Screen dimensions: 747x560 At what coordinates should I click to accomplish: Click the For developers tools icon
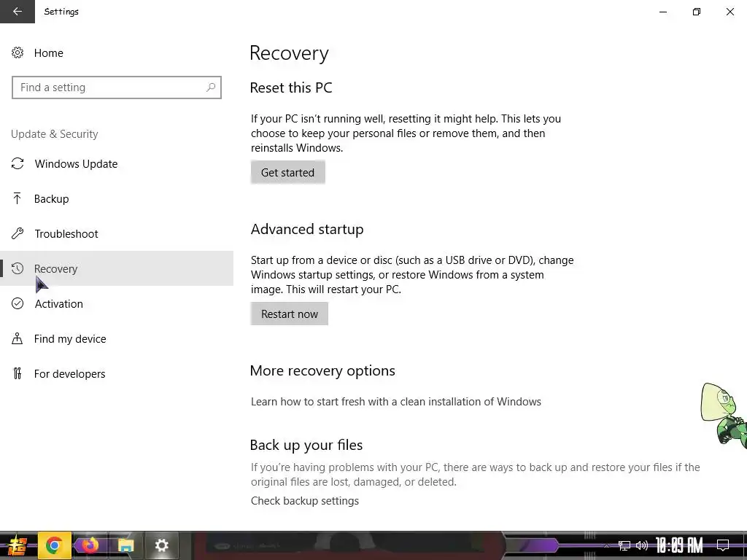click(x=18, y=373)
